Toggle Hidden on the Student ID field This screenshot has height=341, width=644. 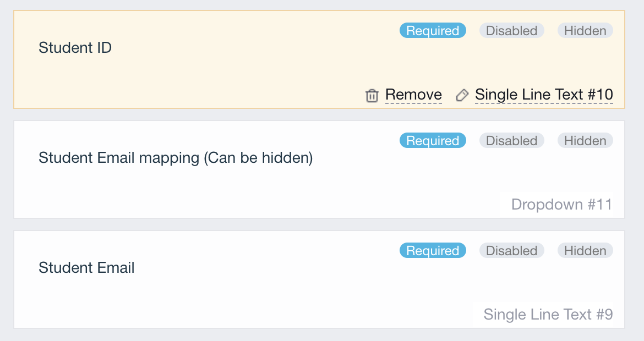585,31
